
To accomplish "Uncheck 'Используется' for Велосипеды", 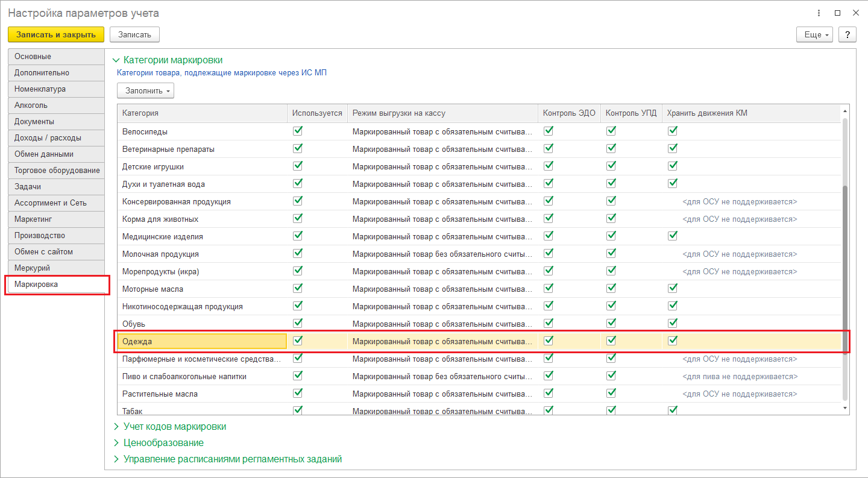I will coord(298,131).
